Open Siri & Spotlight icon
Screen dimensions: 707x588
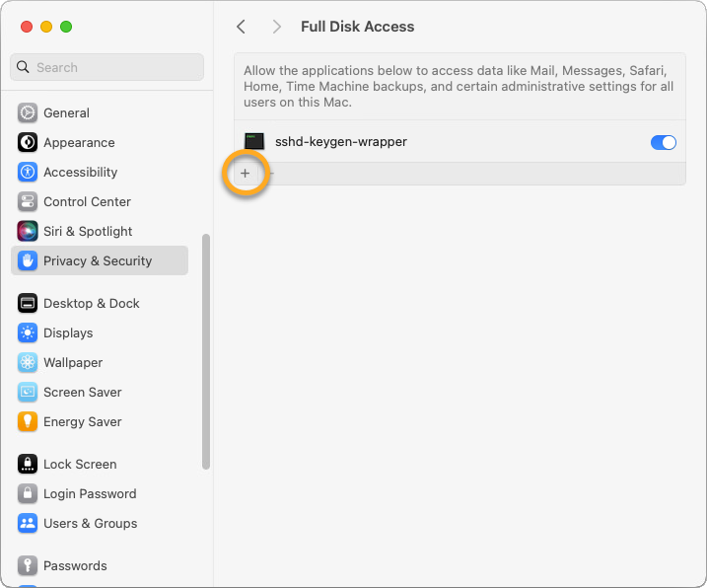[28, 232]
